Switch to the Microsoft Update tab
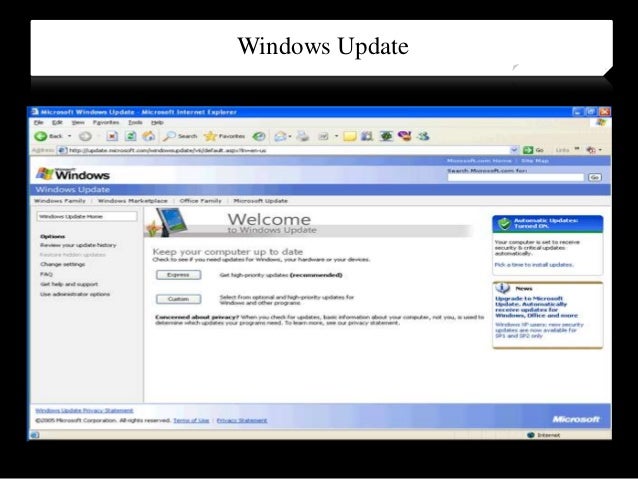 point(260,201)
